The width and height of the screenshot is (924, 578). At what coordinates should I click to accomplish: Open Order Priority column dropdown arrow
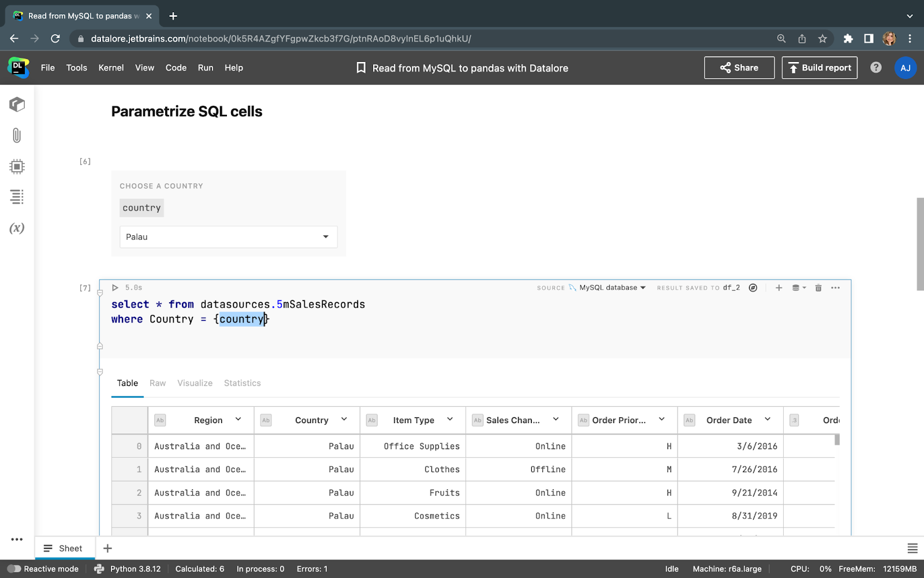click(662, 420)
